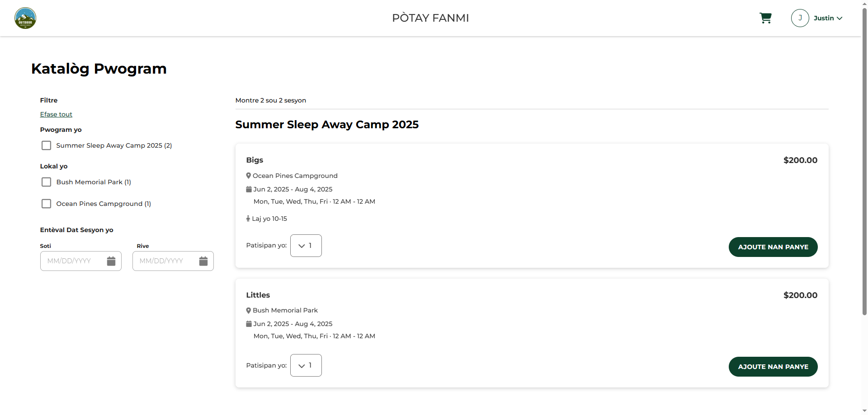Screen dimensions: 868x415
Task: Click Ajoute nan panye for the Littles session
Action: [773, 367]
